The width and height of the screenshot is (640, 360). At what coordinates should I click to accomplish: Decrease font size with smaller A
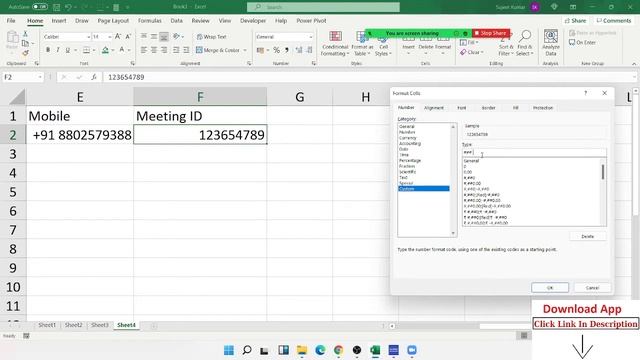tap(128, 37)
